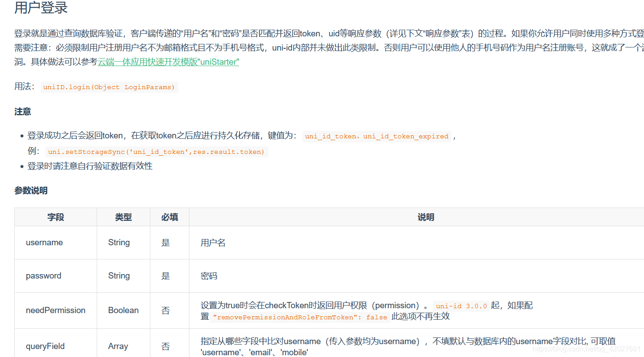Select the uniID.login(Object LoginParams) code snippet
Image resolution: width=644 pixels, height=357 pixels.
pos(109,87)
